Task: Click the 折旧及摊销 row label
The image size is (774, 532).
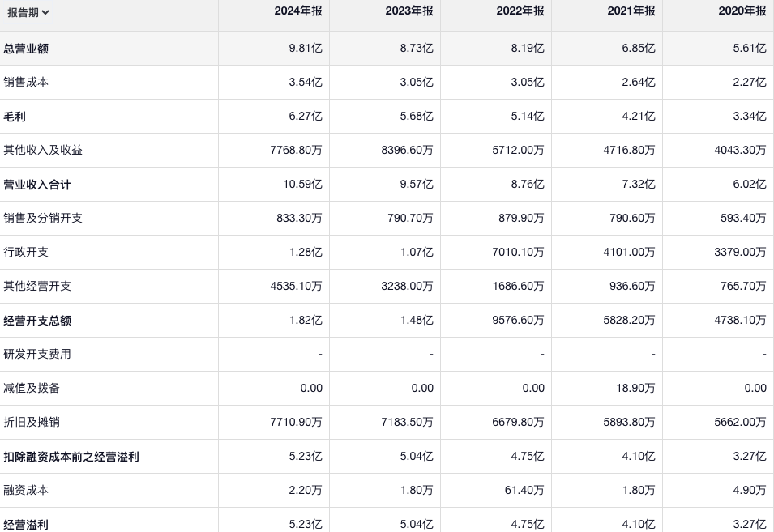Action: pyautogui.click(x=32, y=423)
